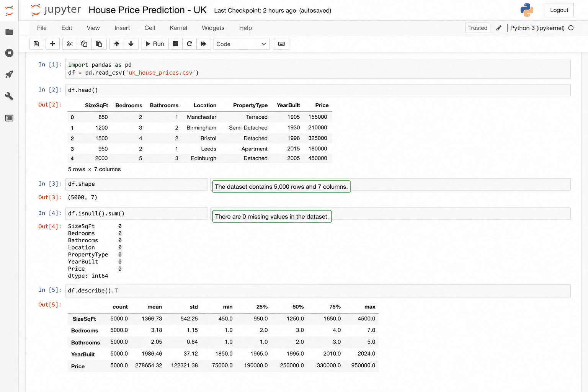Screen dimensions: 588x392
Task: Open the File menu
Action: [x=42, y=28]
